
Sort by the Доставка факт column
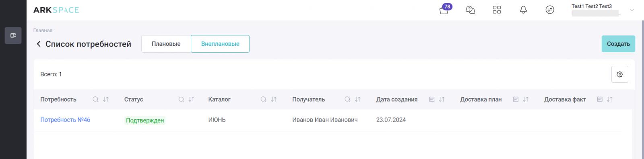610,99
